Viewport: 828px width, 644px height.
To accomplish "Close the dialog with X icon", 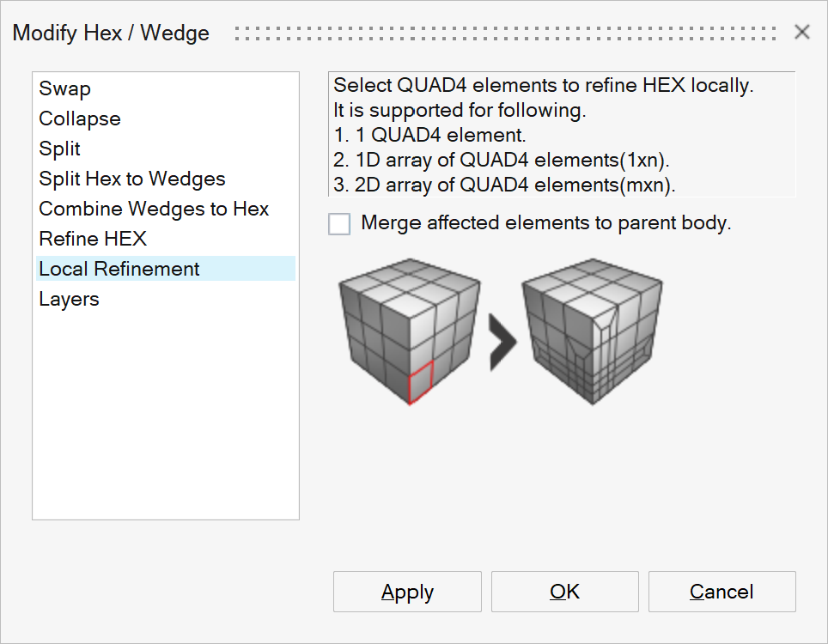I will 802,33.
